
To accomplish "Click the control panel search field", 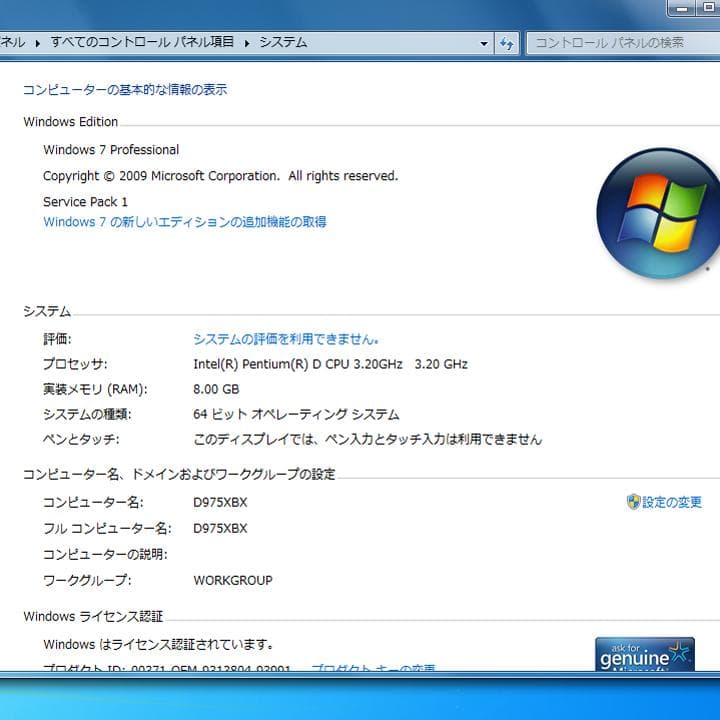I will tap(623, 43).
